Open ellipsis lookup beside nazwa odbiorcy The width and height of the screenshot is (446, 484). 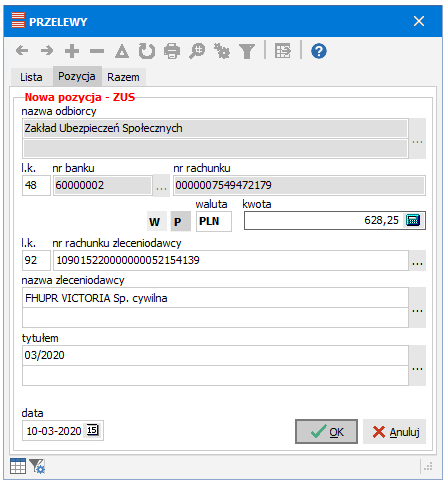coord(417,138)
